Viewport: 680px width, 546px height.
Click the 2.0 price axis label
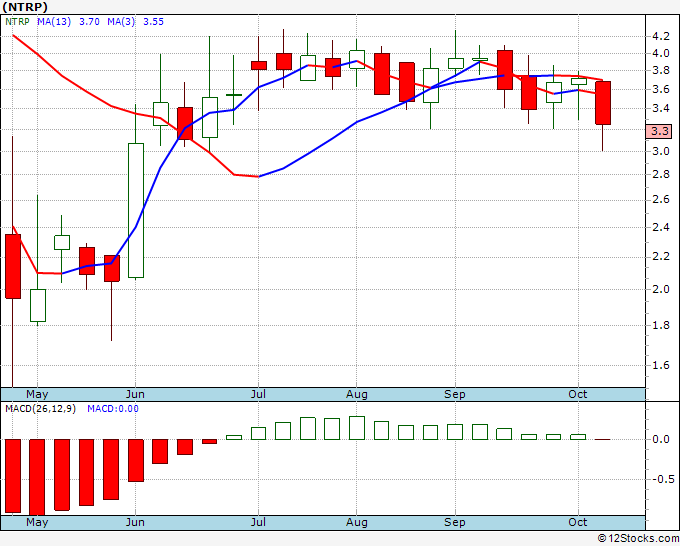[x=660, y=289]
